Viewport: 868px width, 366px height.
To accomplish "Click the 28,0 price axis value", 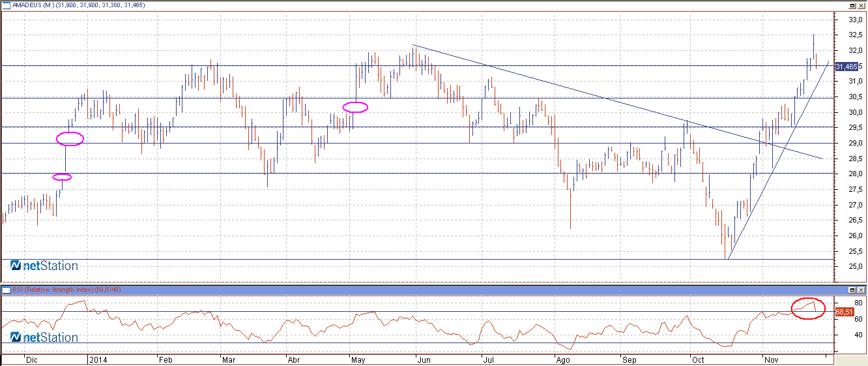I will [855, 174].
